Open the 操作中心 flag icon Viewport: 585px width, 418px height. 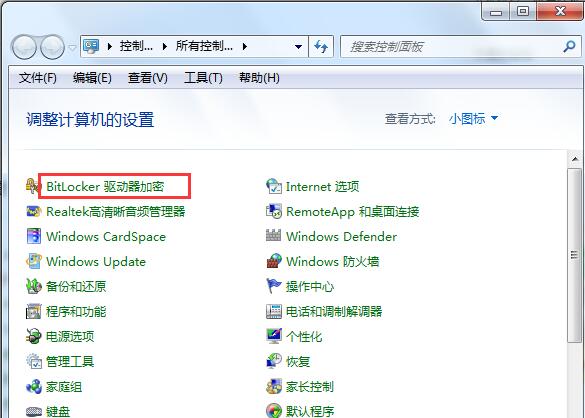[x=273, y=286]
